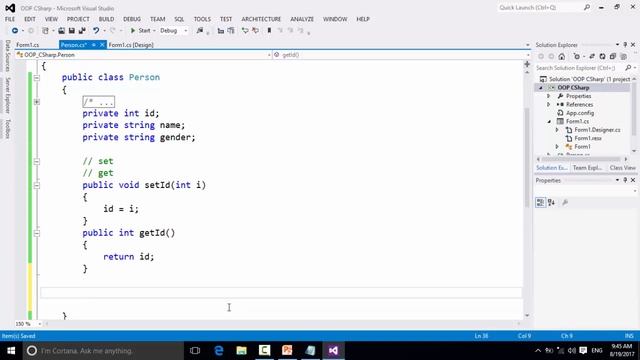Click the Solution Explorer Refresh icon
The height and width of the screenshot is (360, 640).
tap(602, 57)
